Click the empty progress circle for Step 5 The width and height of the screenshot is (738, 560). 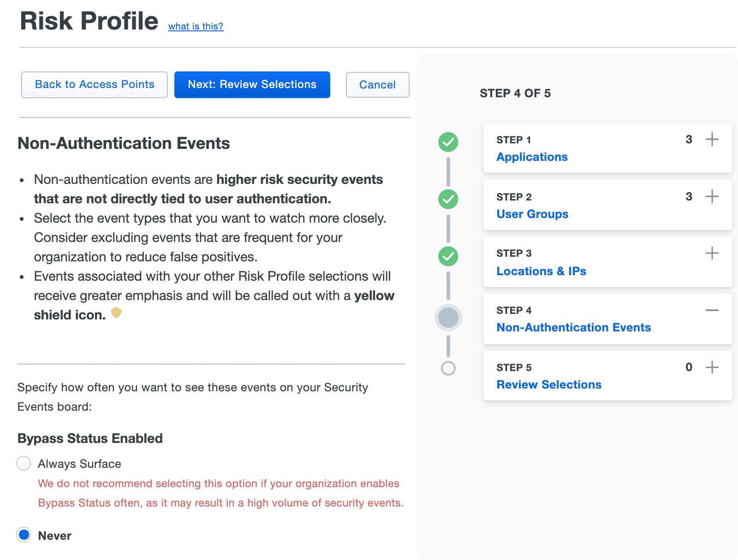tap(448, 368)
